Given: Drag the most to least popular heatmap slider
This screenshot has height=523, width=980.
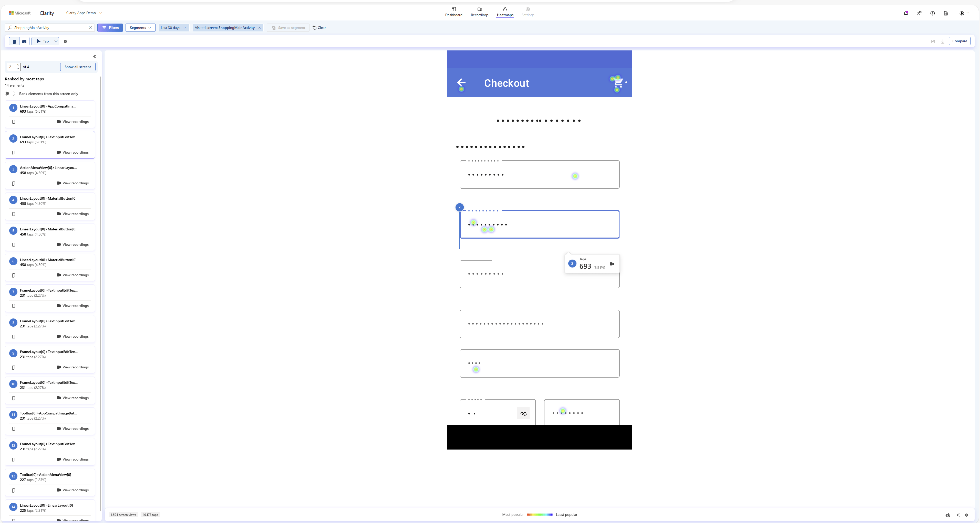Looking at the screenshot, I should (539, 515).
